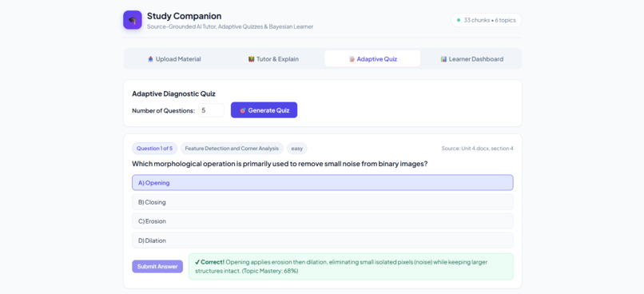This screenshot has width=644, height=294.
Task: Click the Study Companion graduation cap logo
Action: [133, 20]
